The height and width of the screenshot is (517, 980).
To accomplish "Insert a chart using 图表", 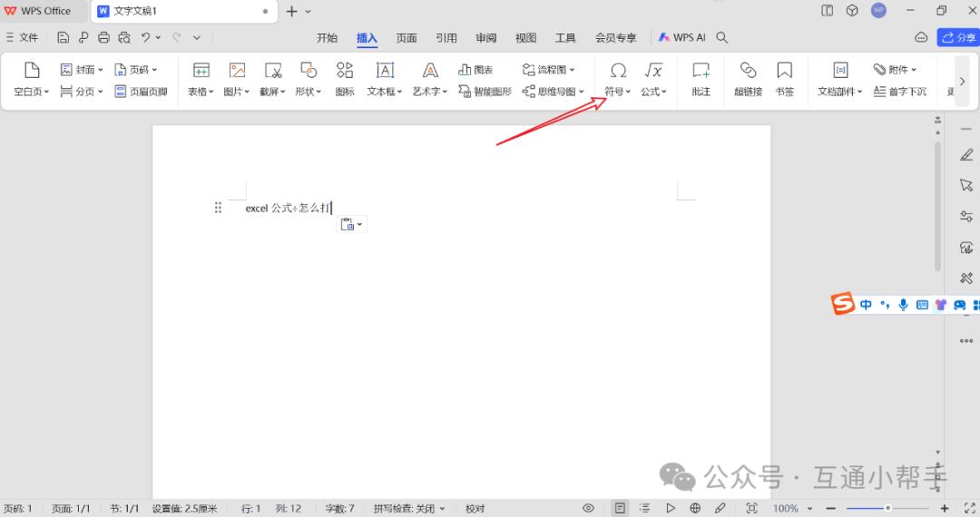I will pos(475,70).
